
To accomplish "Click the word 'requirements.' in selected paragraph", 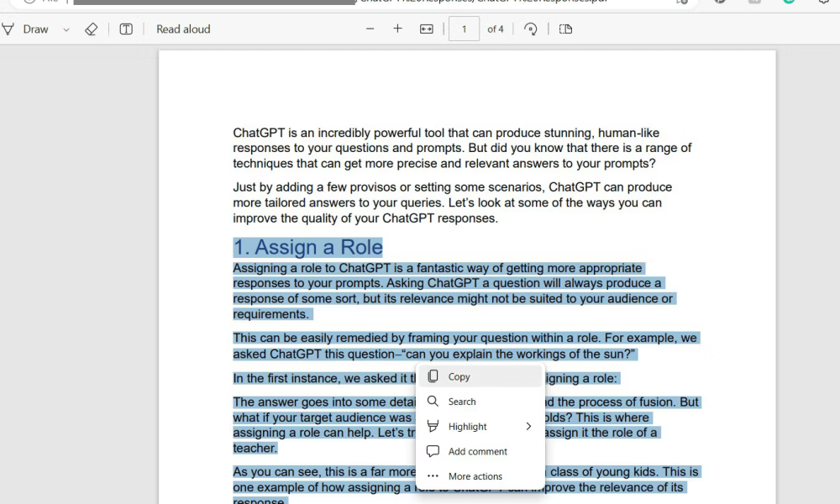I will [271, 314].
